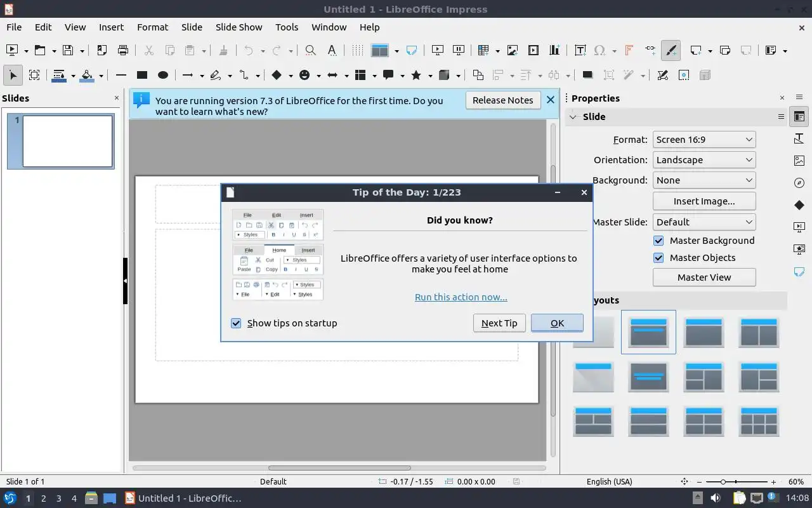Select the Ellipse drawing tool

[163, 75]
